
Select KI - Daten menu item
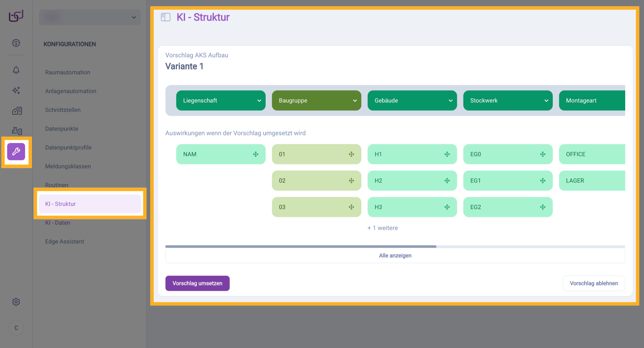coord(58,223)
